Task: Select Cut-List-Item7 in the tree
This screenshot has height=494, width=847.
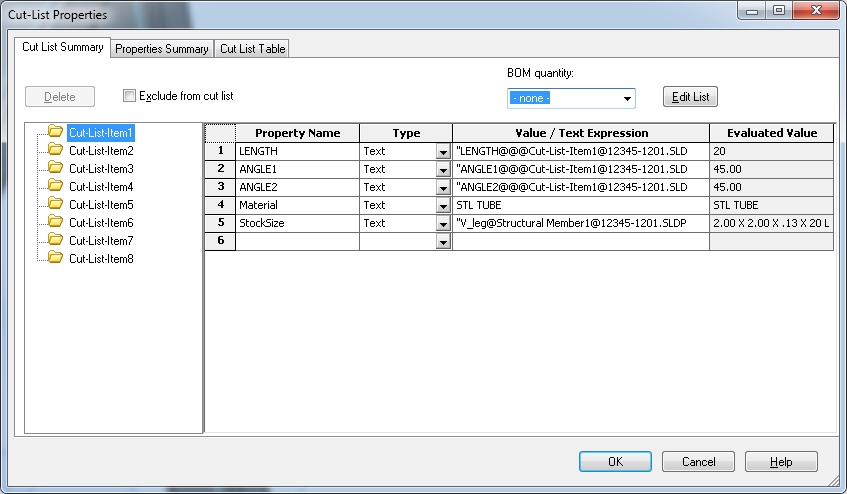Action: coord(101,241)
